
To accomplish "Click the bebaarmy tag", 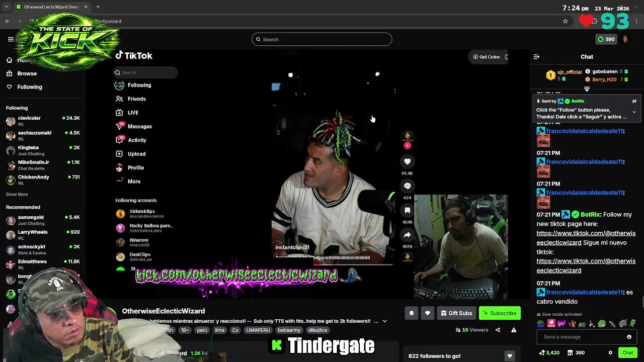I will 289,330.
